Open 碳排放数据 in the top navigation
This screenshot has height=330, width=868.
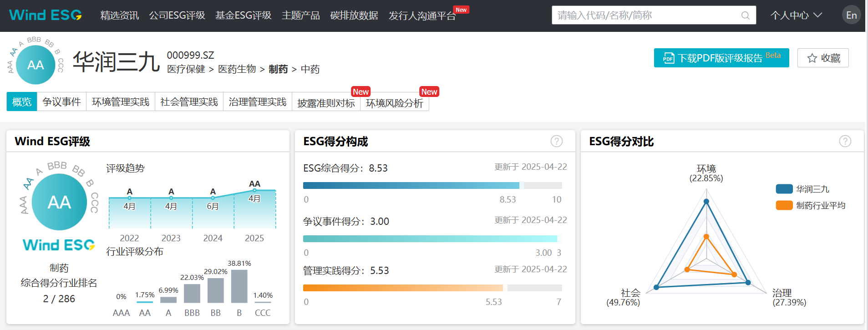point(354,15)
